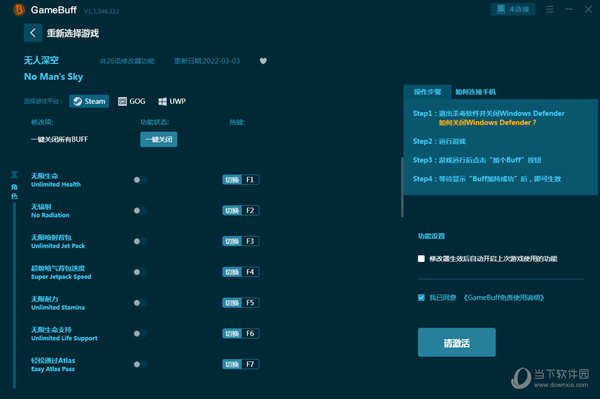Select the UWP platform
Image resolution: width=600 pixels, height=399 pixels.
click(x=172, y=101)
